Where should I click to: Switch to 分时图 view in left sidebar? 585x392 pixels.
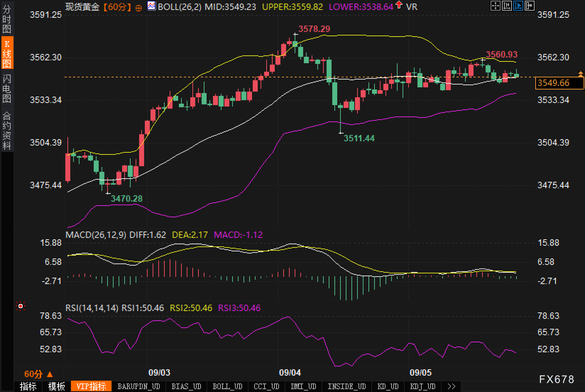(x=7, y=20)
